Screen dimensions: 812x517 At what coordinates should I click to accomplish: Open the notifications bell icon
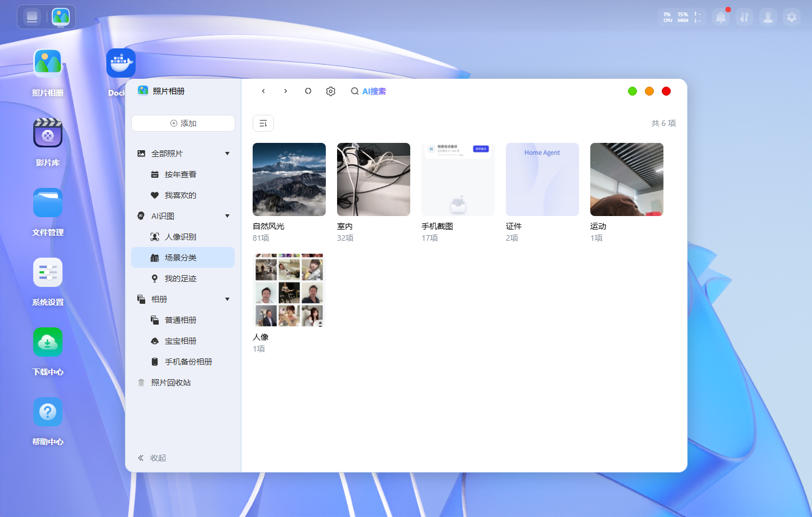(721, 17)
